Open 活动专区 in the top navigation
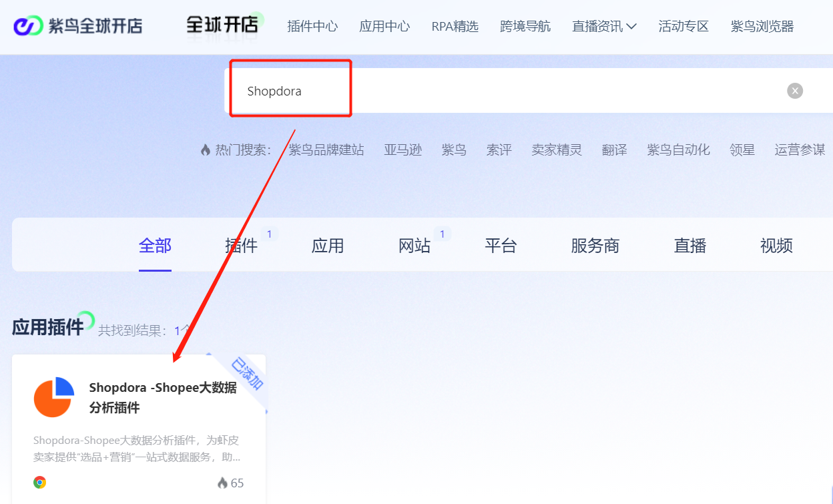The image size is (833, 504). [683, 26]
